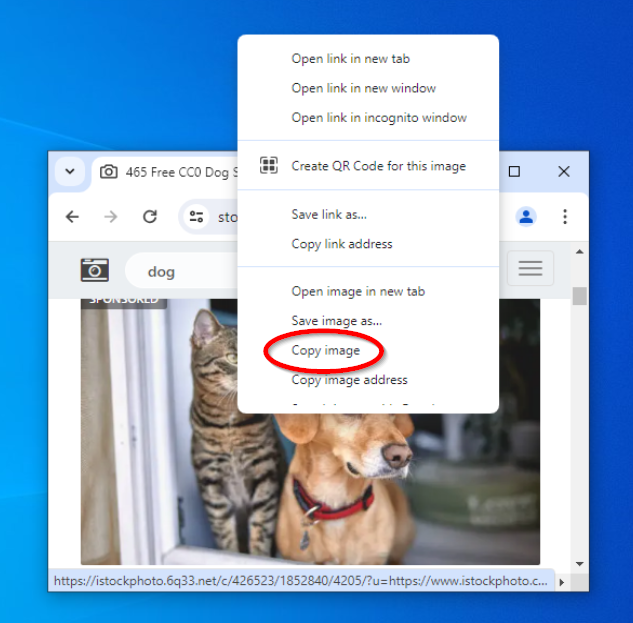Click 'Copy image' in context menu
The width and height of the screenshot is (633, 623).
(325, 351)
